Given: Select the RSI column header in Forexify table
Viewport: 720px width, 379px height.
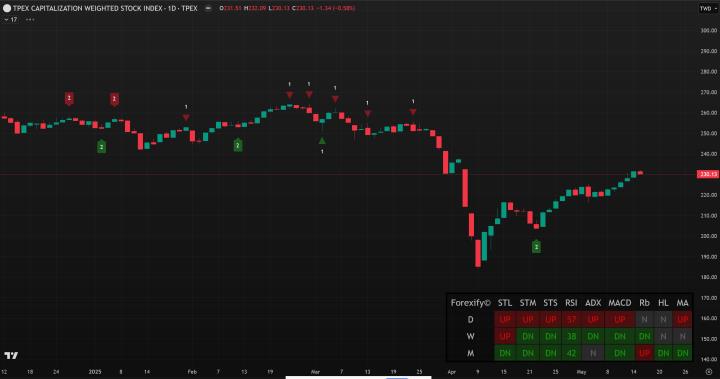Looking at the screenshot, I should (x=571, y=303).
